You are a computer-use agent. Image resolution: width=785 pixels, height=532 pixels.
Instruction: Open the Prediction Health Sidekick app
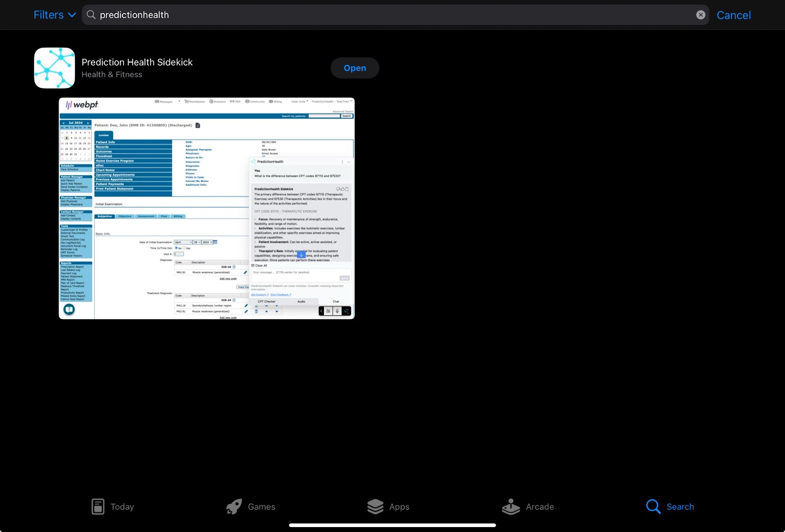[355, 68]
